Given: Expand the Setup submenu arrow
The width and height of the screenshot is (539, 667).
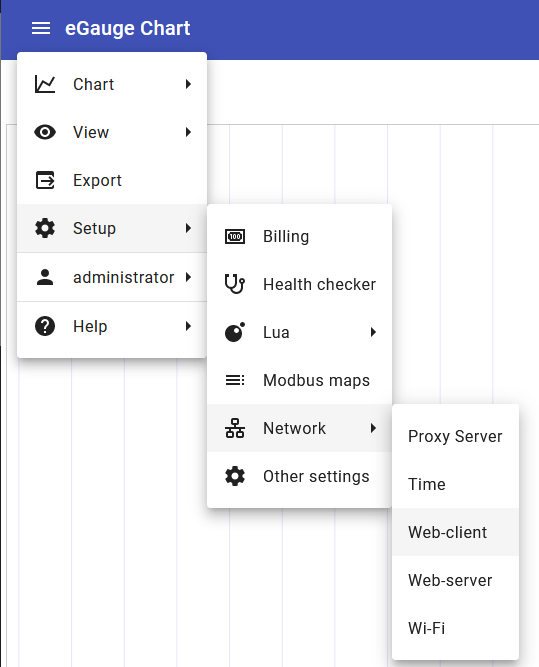Looking at the screenshot, I should coord(188,228).
